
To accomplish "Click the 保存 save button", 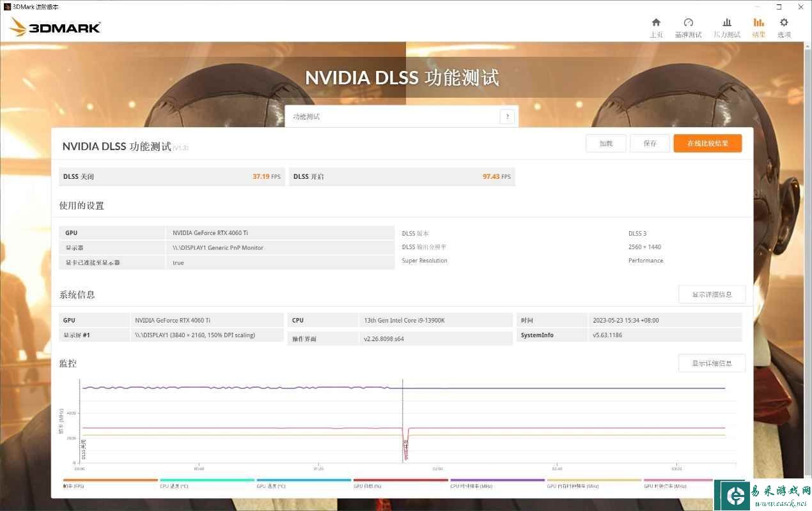I will click(650, 143).
